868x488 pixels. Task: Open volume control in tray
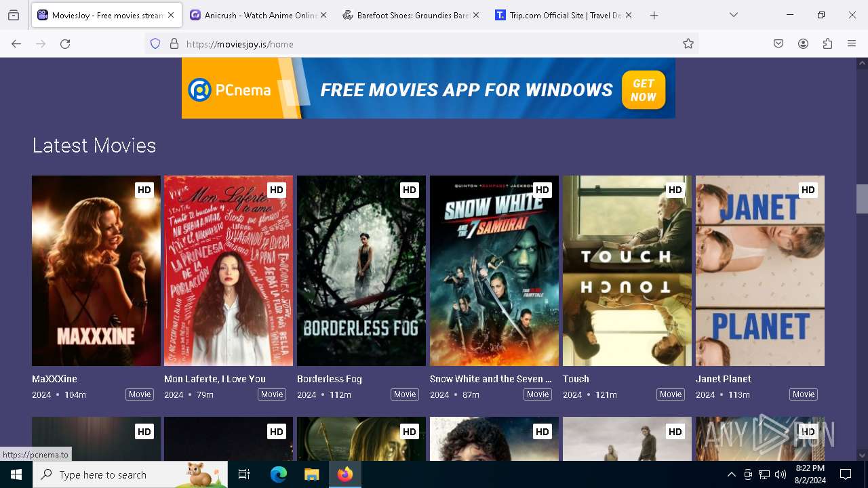tap(781, 474)
